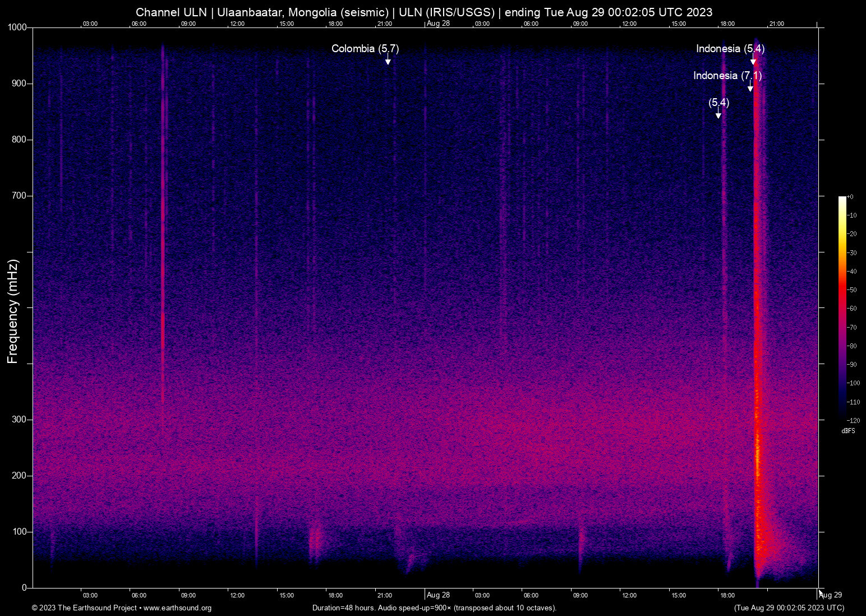The image size is (866, 616).
Task: Click the -50 value on the color scale
Action: (852, 290)
